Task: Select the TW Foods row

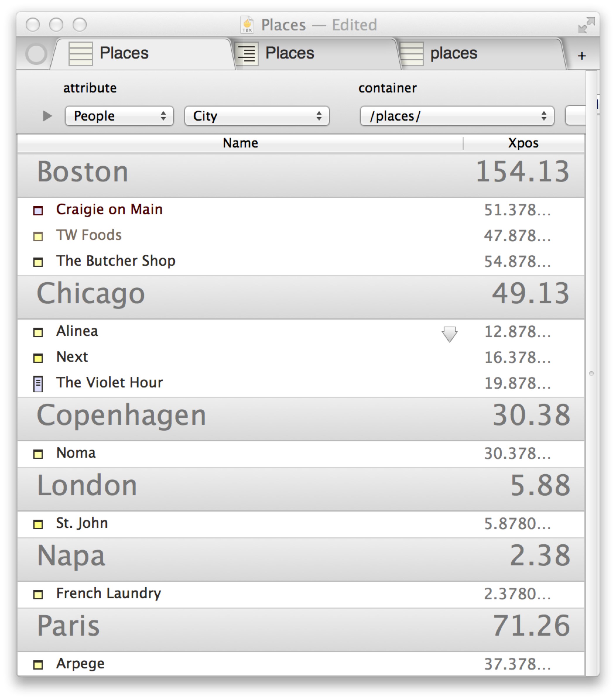Action: tap(301, 236)
